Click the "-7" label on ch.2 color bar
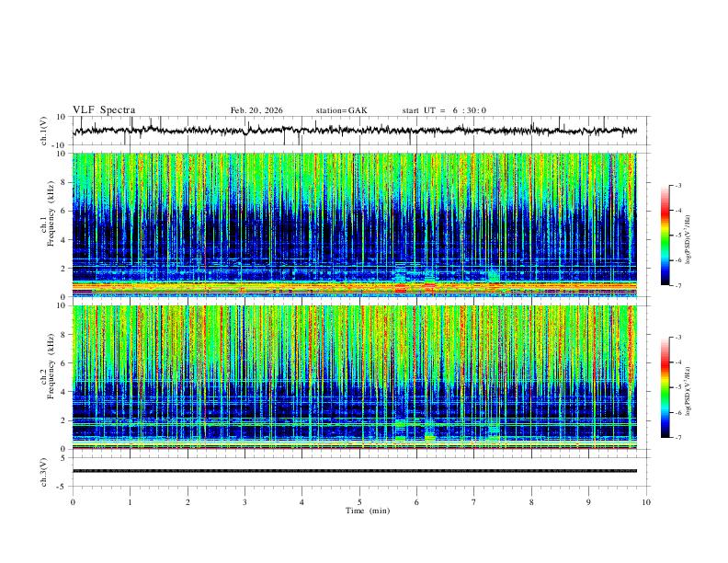Screen dimensions: 728x563 coord(677,438)
